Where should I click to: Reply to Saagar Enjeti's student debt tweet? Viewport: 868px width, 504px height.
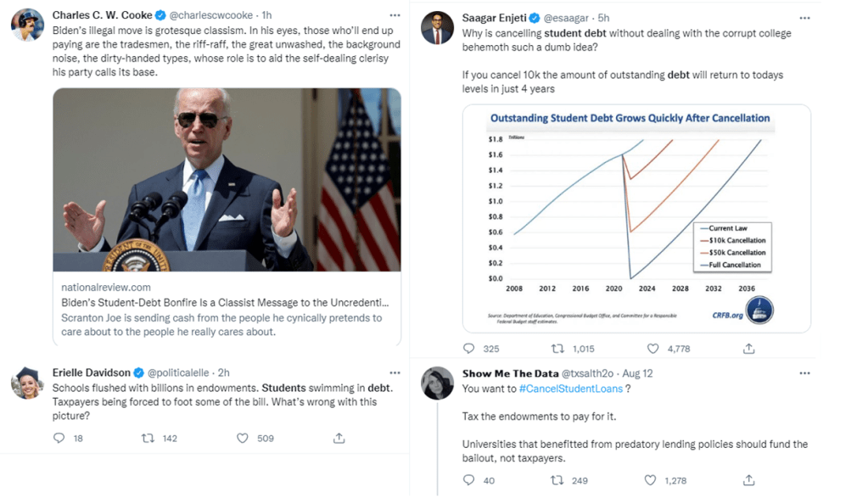pyautogui.click(x=469, y=348)
